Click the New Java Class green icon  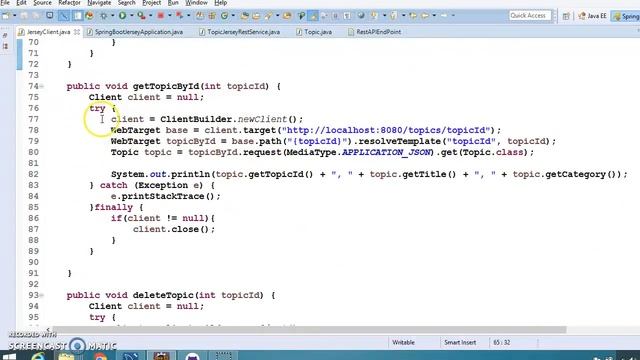pyautogui.click(x=224, y=16)
